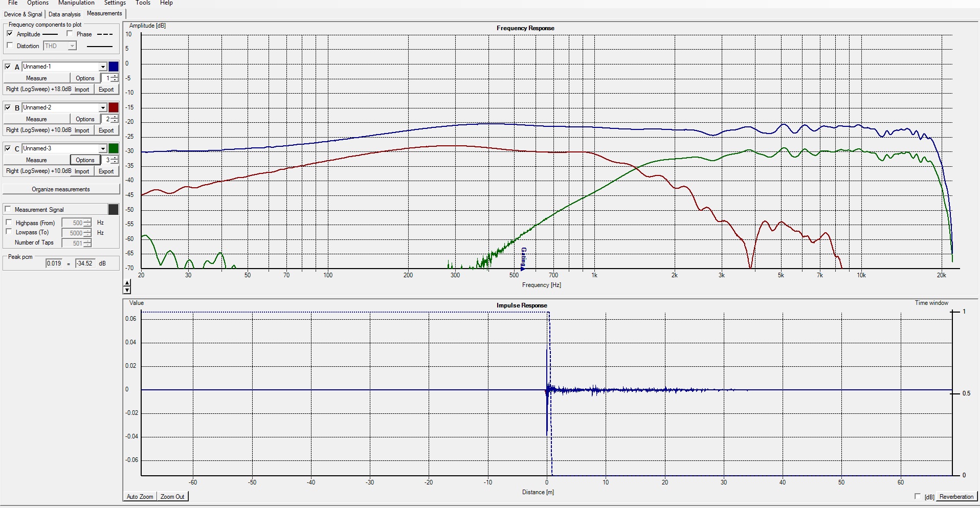Click the Peak dB value field -34.52
Screen dimensions: 980x508
pos(85,263)
